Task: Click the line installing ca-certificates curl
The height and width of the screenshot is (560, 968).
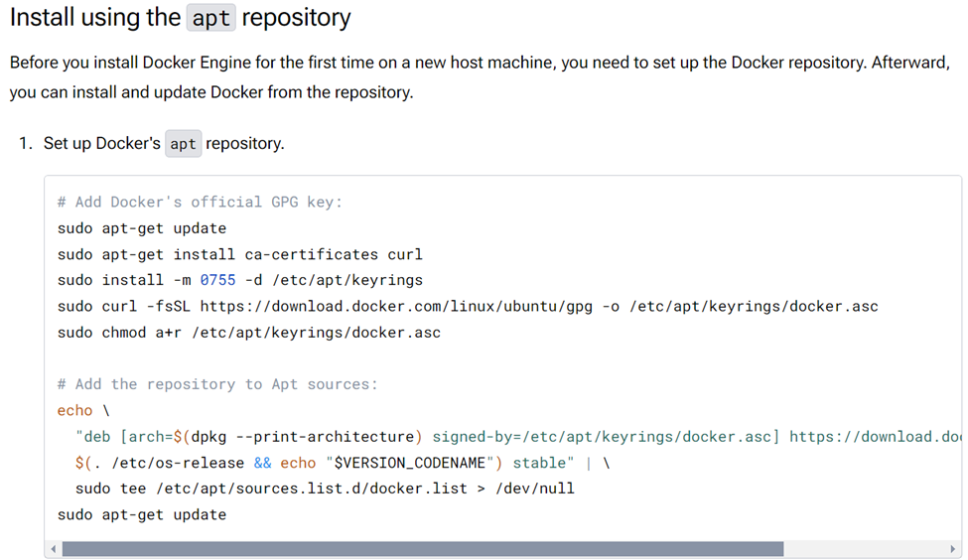Action: tap(240, 254)
